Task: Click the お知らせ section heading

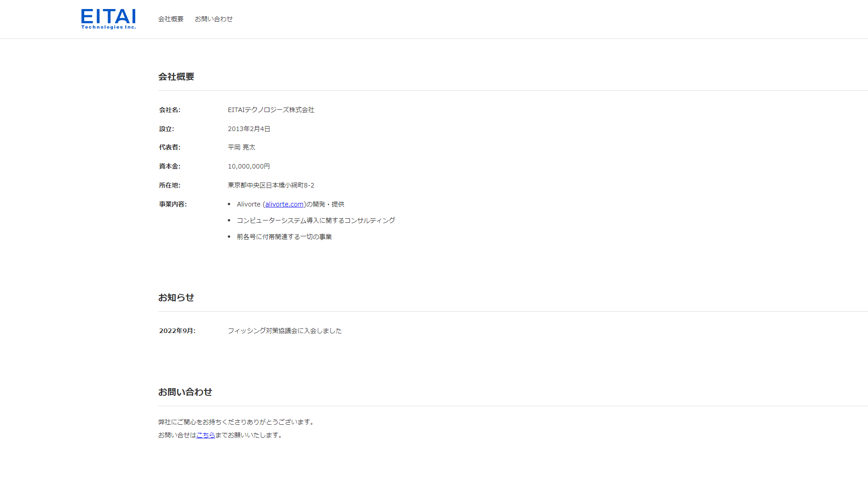Action: coord(176,298)
